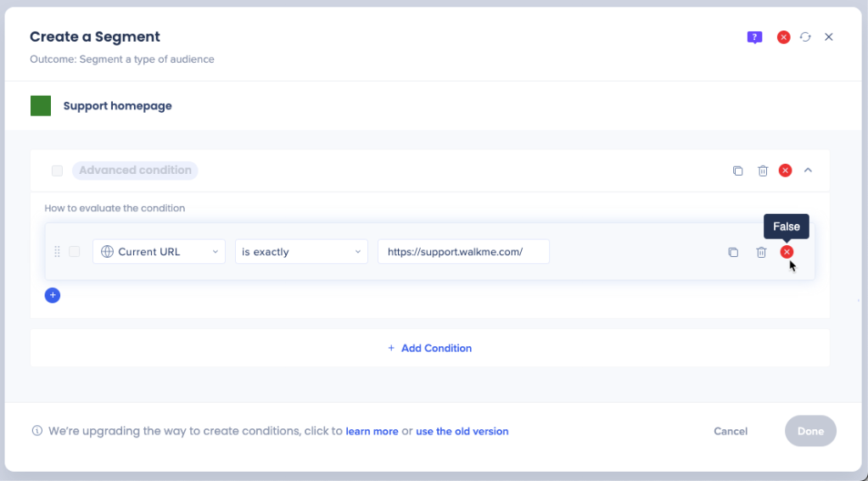Click the refresh icon in the header
868x481 pixels.
805,37
